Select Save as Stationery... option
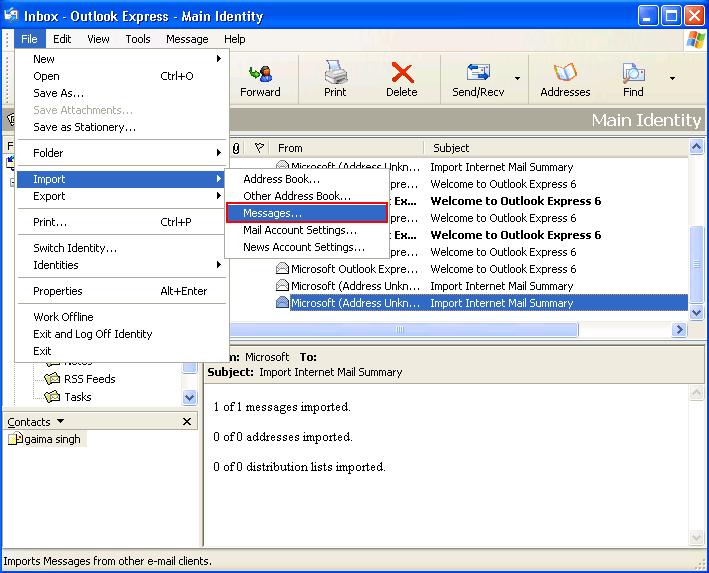This screenshot has width=709, height=573. click(121, 127)
